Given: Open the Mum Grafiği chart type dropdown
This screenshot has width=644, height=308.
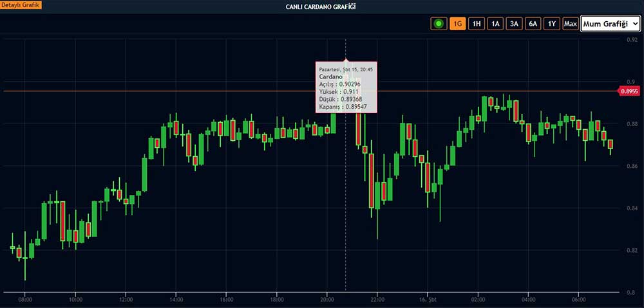Looking at the screenshot, I should click(x=611, y=24).
